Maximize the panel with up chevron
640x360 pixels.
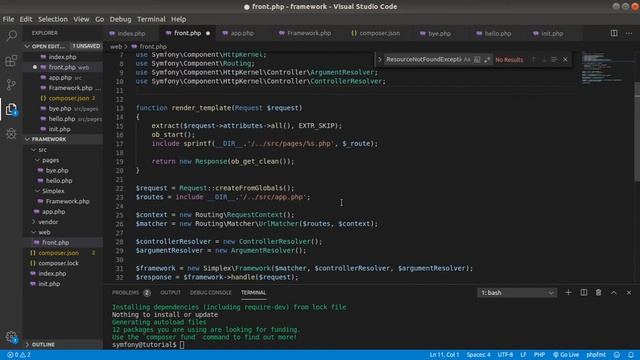[613, 292]
